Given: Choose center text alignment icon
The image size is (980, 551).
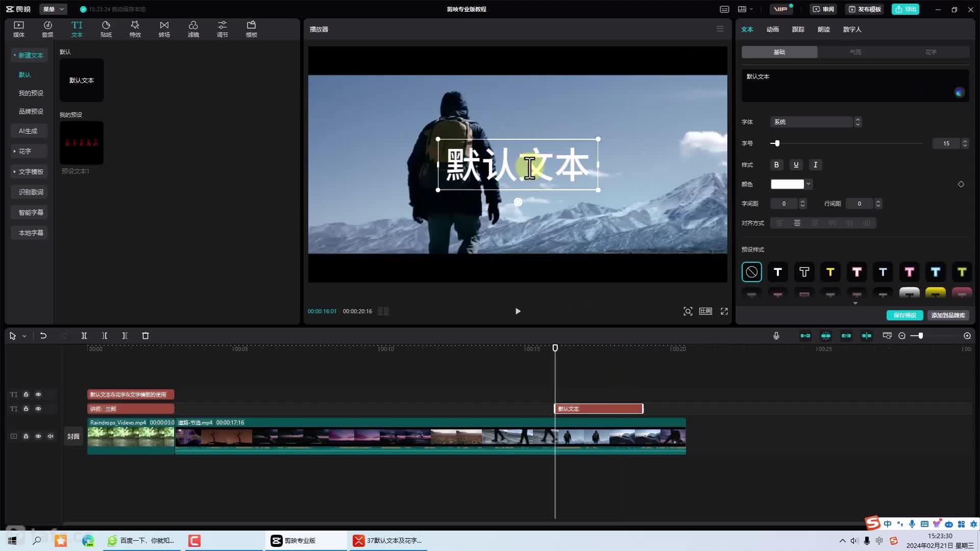Looking at the screenshot, I should (x=797, y=223).
